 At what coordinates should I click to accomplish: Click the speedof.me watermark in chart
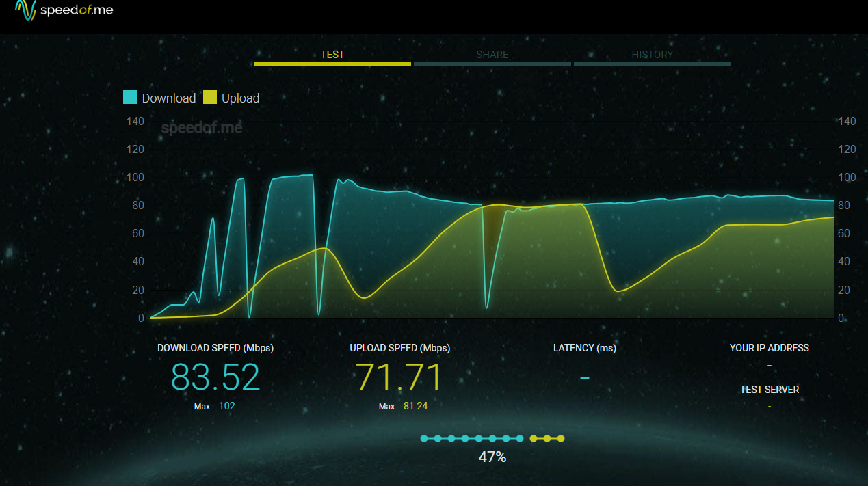click(201, 127)
